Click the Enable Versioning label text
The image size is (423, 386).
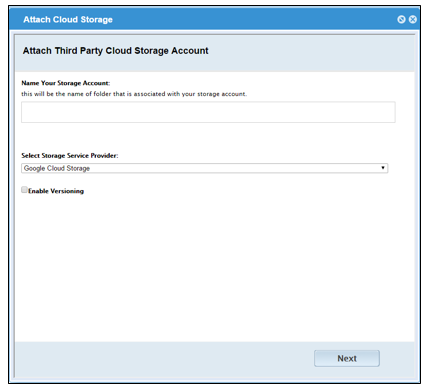[56, 191]
